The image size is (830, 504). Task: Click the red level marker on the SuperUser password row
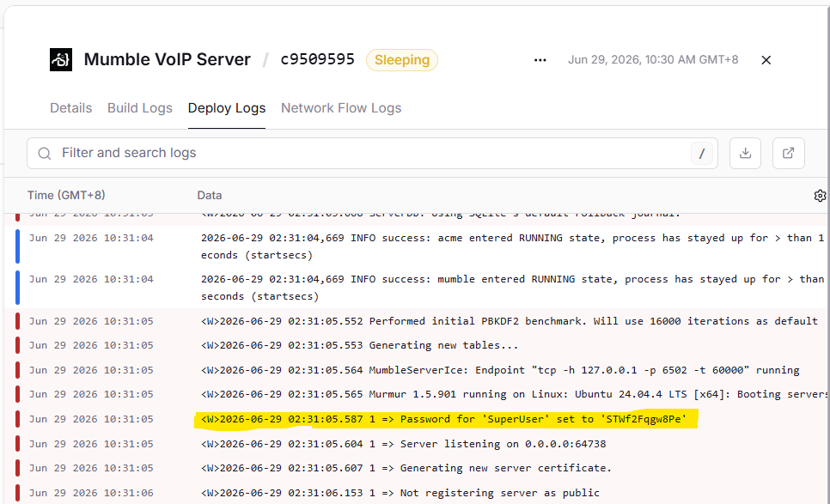[17, 419]
